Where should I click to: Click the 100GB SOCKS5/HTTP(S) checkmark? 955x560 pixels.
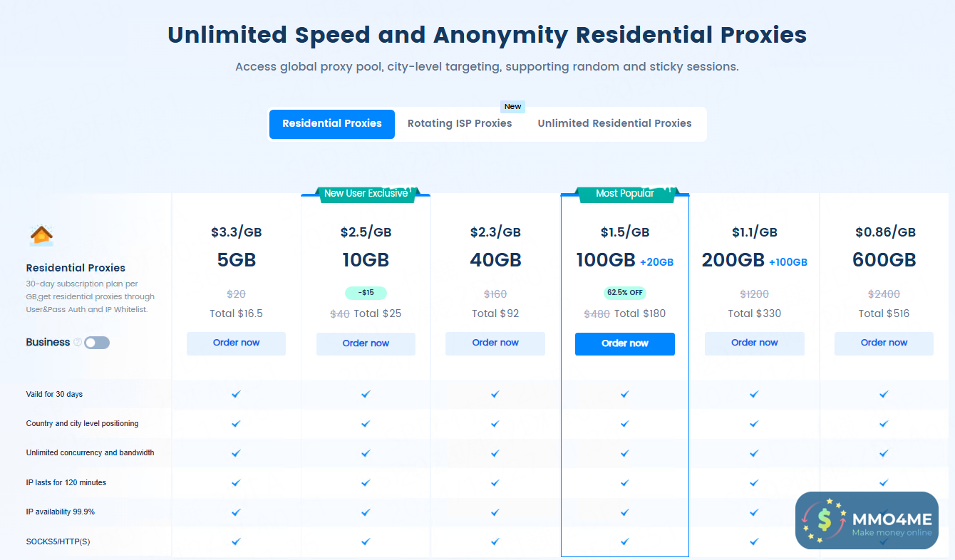(624, 541)
